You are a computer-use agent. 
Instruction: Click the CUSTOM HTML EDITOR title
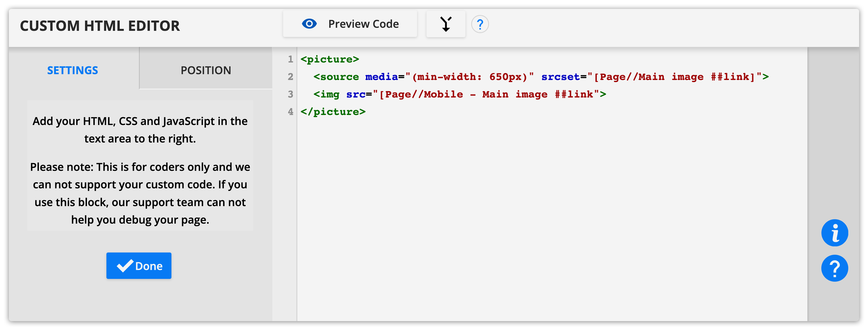[x=100, y=26]
